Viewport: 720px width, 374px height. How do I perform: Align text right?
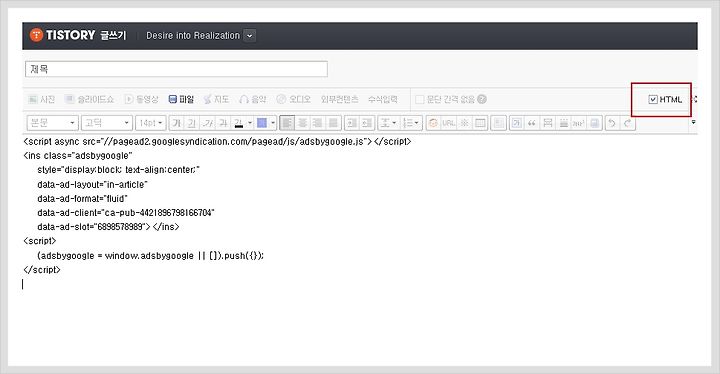[x=317, y=123]
